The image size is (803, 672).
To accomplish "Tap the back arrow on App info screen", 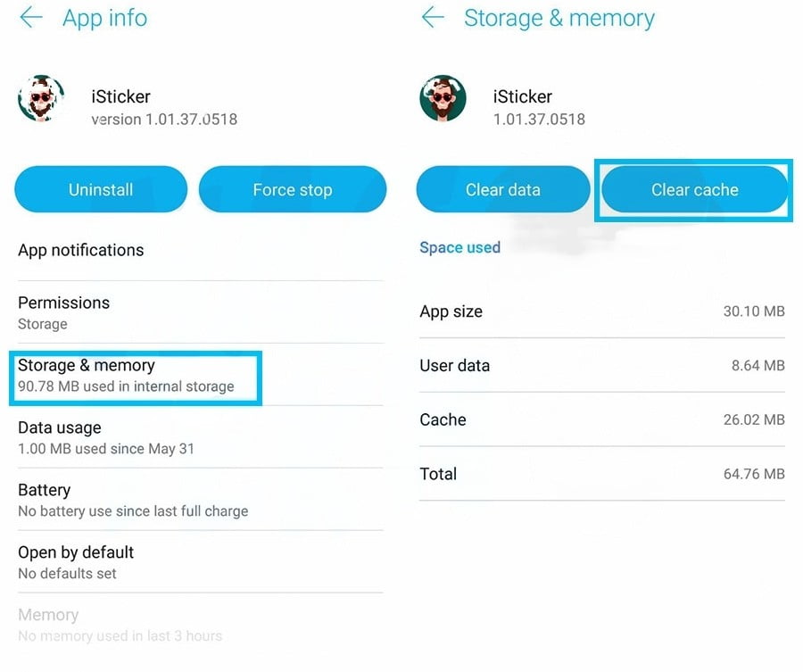I will pyautogui.click(x=30, y=17).
